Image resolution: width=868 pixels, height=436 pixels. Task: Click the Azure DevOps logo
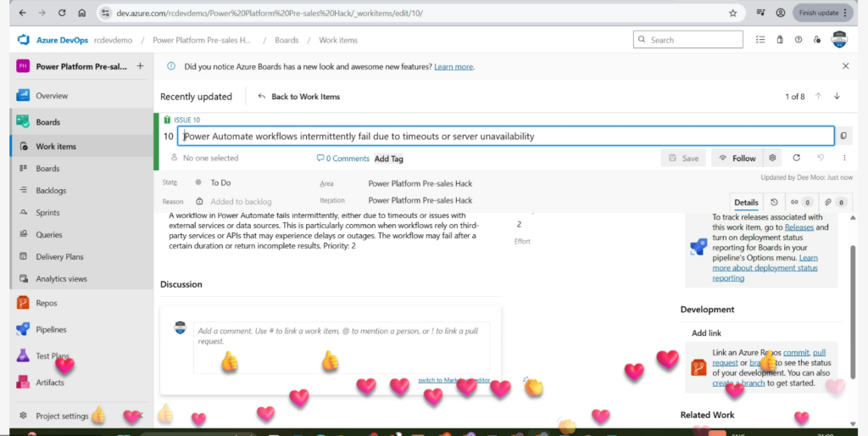23,40
